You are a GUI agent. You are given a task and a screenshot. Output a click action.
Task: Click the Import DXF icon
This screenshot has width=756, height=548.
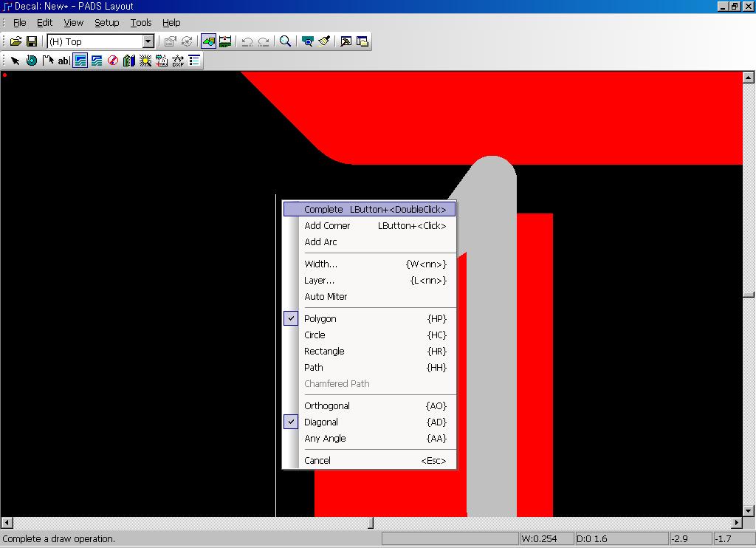178,61
